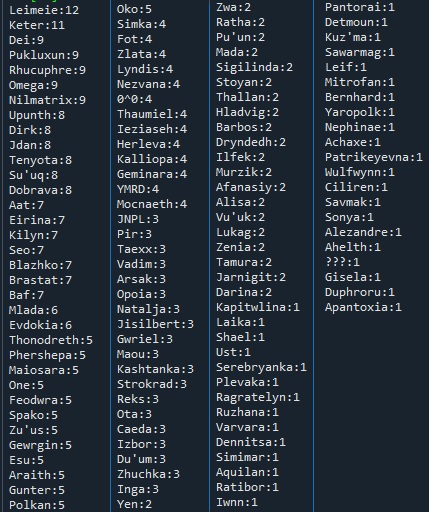
Task: Click the ???:1 entry
Action: (342, 262)
